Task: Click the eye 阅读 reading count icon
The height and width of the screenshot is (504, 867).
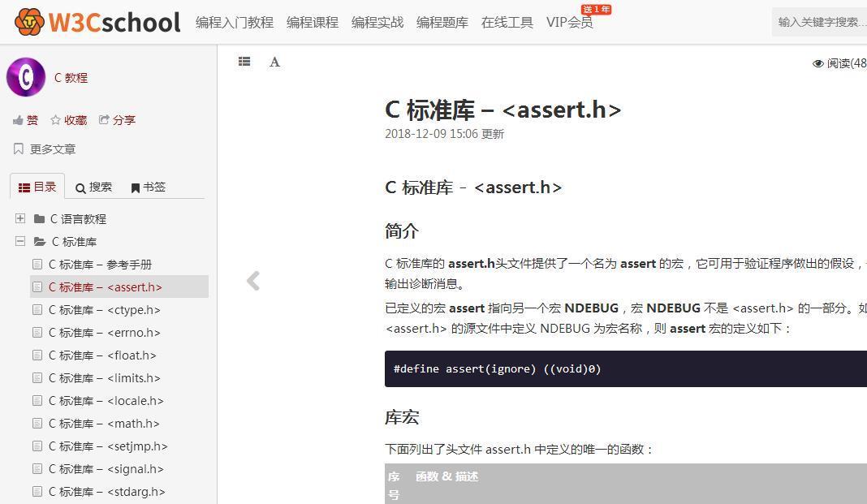Action: click(817, 62)
